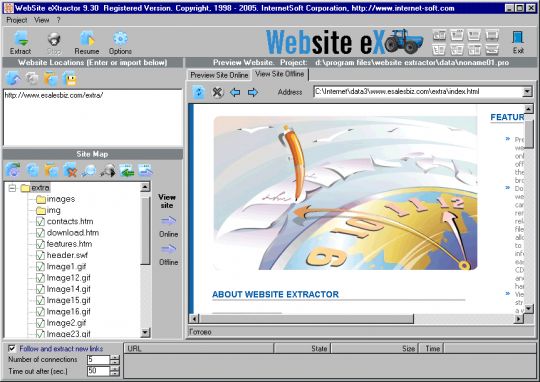Viewport: 540px width, 382px height.
Task: Click the magnifier with black arrow (find next) icon
Action: pos(108,170)
